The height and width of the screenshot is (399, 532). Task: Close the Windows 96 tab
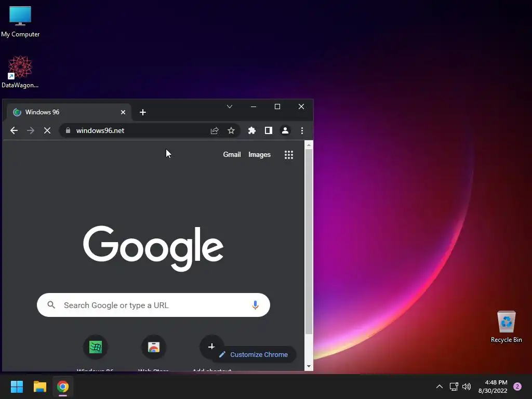pos(123,112)
